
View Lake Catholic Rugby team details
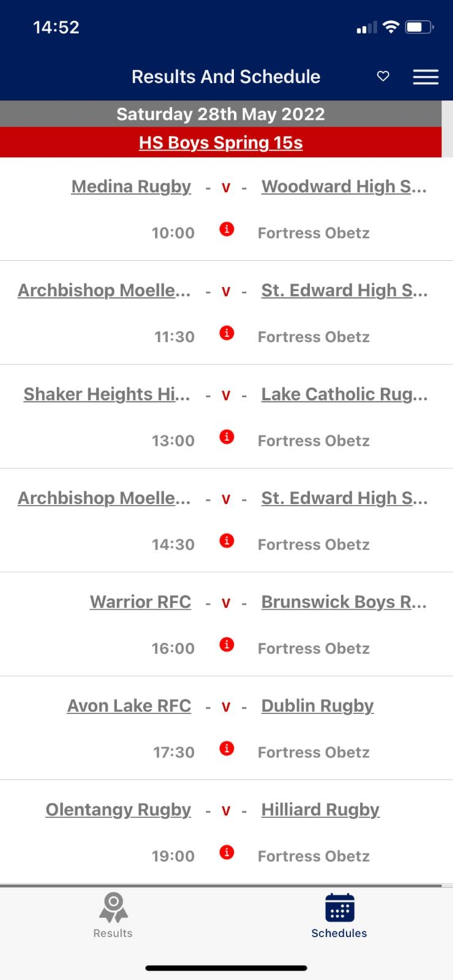[x=344, y=394]
